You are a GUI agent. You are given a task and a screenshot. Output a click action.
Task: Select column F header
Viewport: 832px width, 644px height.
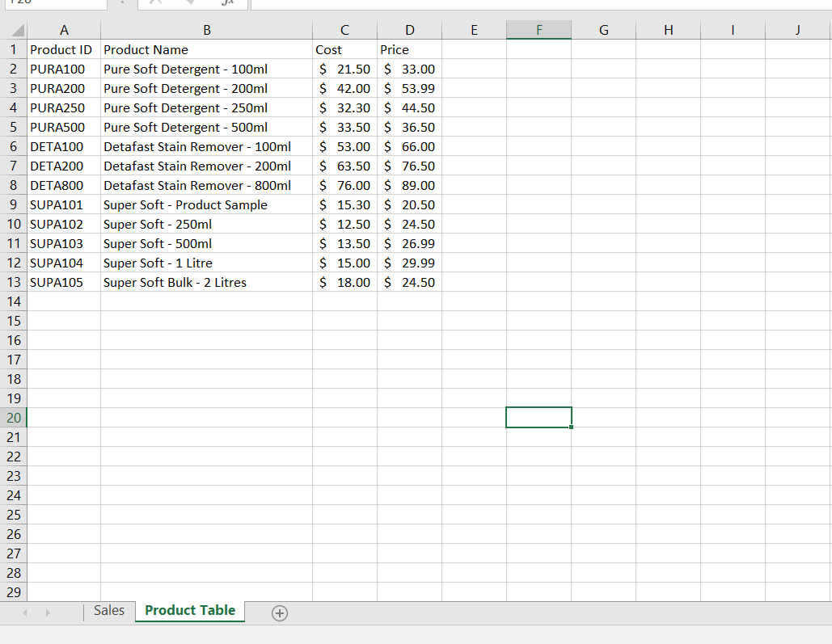[538, 29]
